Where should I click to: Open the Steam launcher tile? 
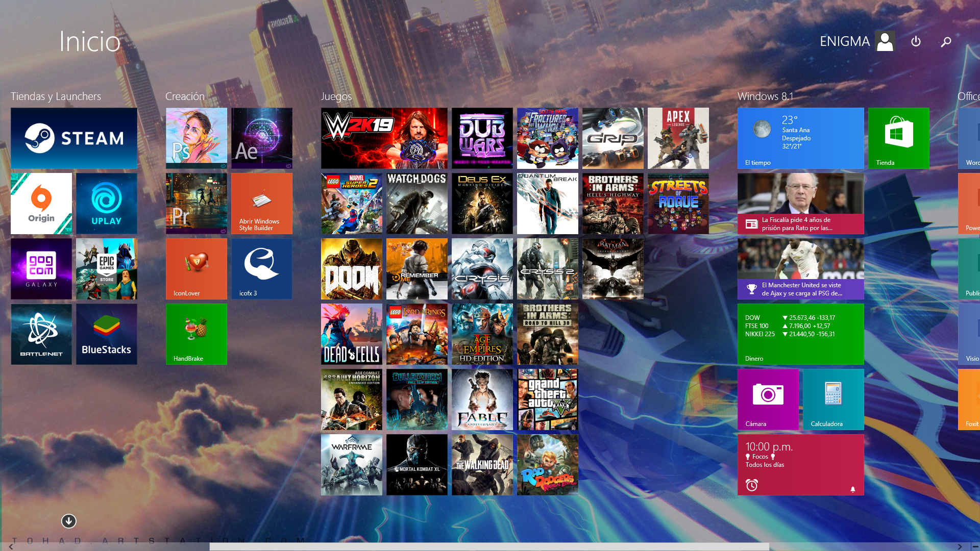pos(74,138)
